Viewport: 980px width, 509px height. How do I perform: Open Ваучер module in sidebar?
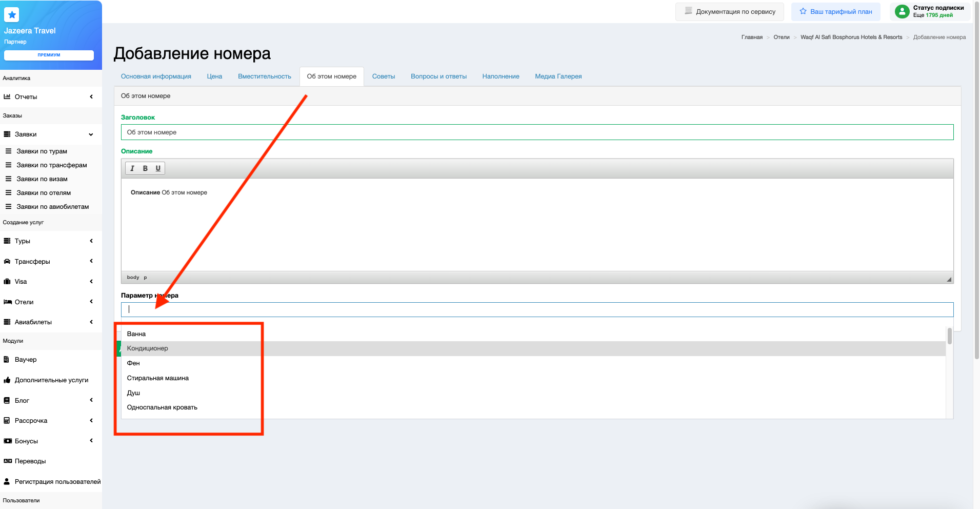click(26, 360)
